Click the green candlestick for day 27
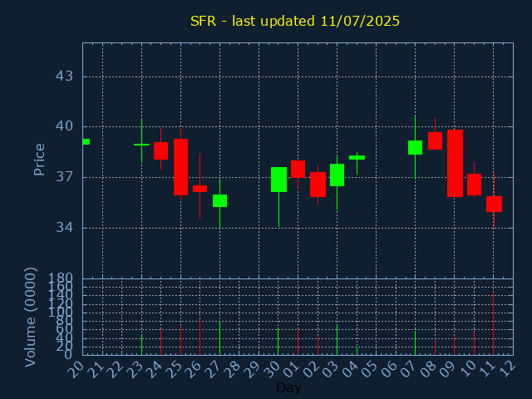This screenshot has height=399, width=532. coord(219,200)
